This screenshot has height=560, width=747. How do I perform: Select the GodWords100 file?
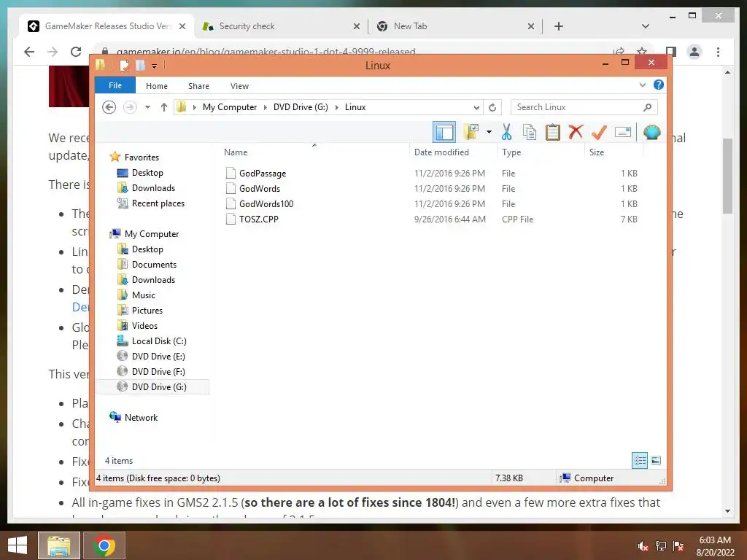pyautogui.click(x=266, y=204)
